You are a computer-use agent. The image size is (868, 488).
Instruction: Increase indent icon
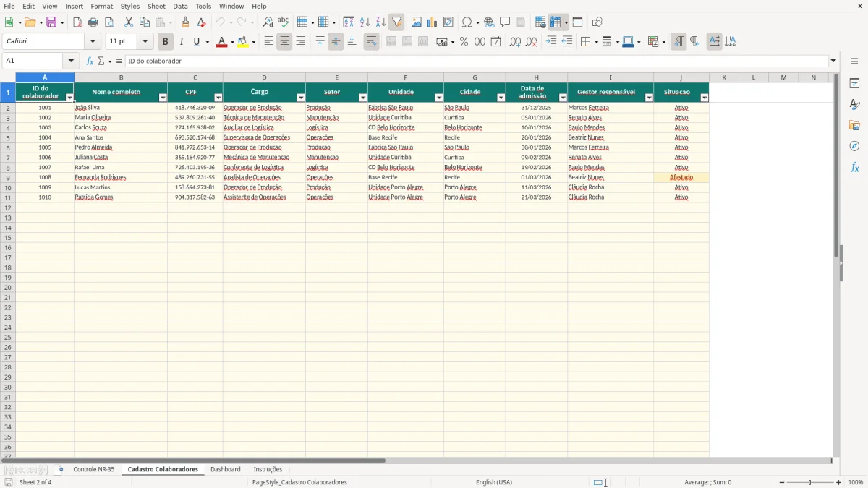pyautogui.click(x=552, y=42)
